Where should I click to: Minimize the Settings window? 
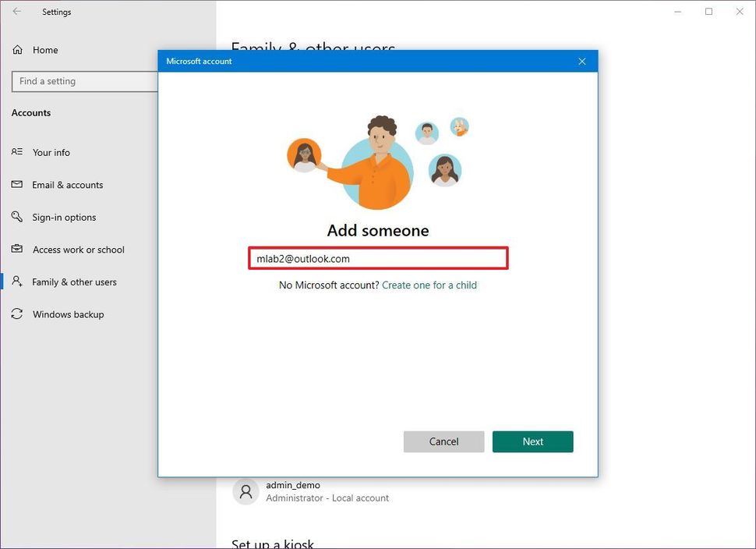coord(678,11)
